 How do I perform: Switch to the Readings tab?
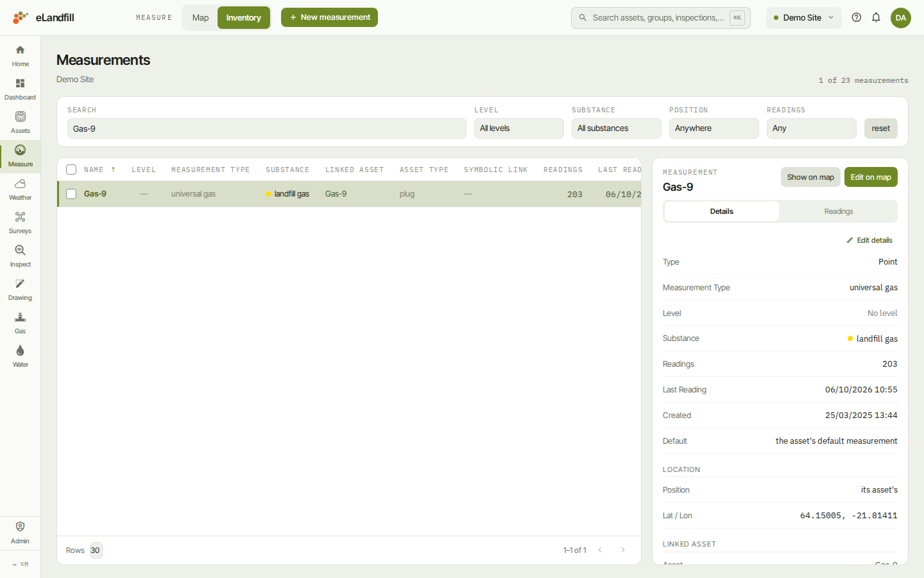pos(839,211)
